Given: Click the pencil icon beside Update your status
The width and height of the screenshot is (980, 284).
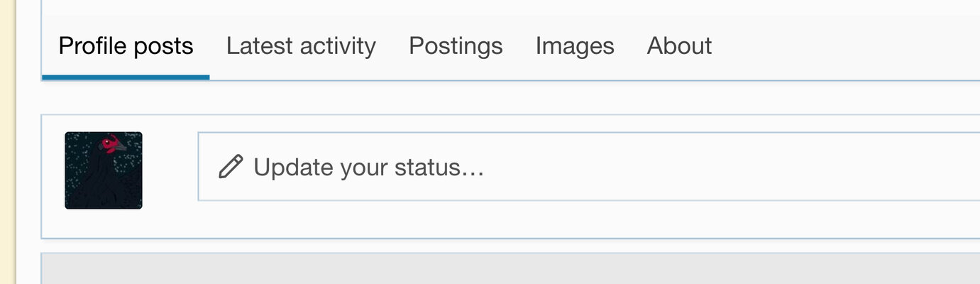Looking at the screenshot, I should coord(231,167).
